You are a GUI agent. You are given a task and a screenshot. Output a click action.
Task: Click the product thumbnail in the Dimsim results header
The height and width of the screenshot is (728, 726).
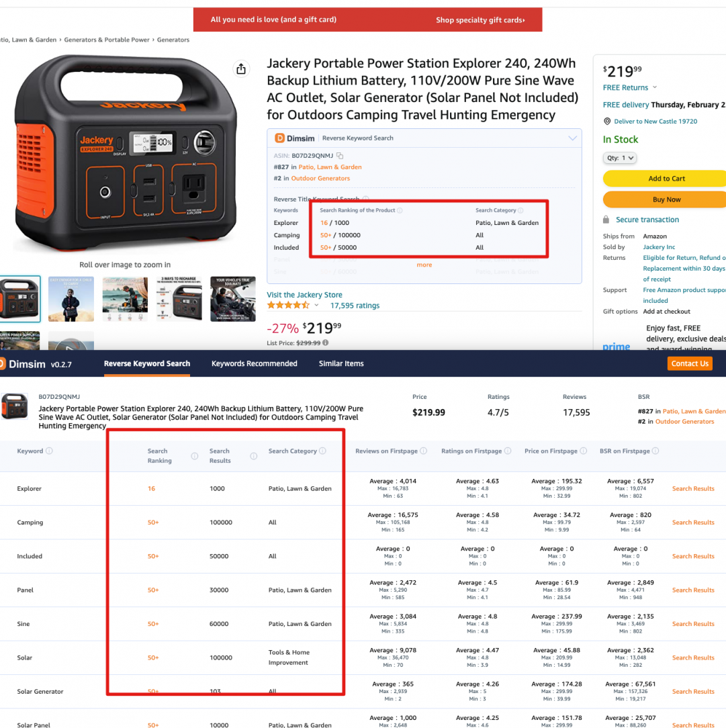click(14, 406)
